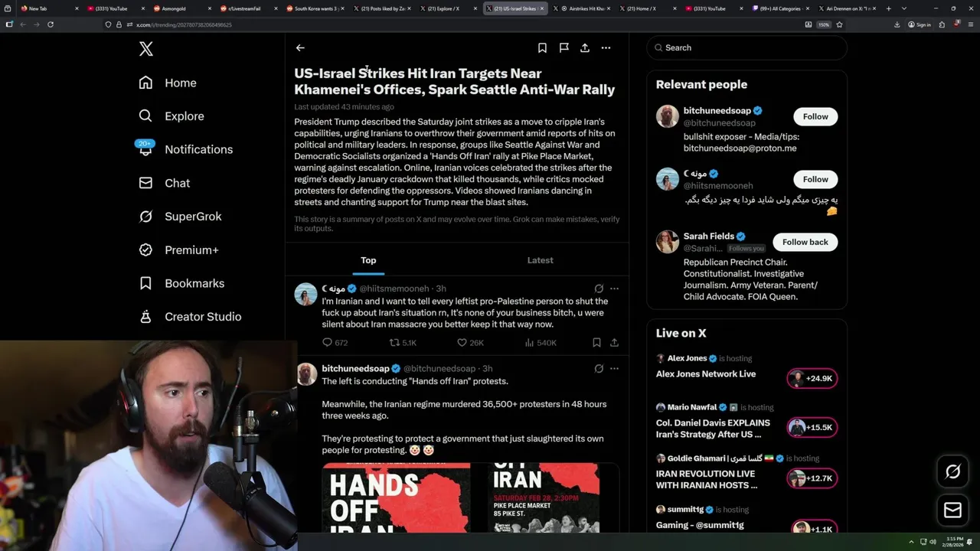980x551 pixels.
Task: Reload the page in the browser
Action: tap(51, 24)
